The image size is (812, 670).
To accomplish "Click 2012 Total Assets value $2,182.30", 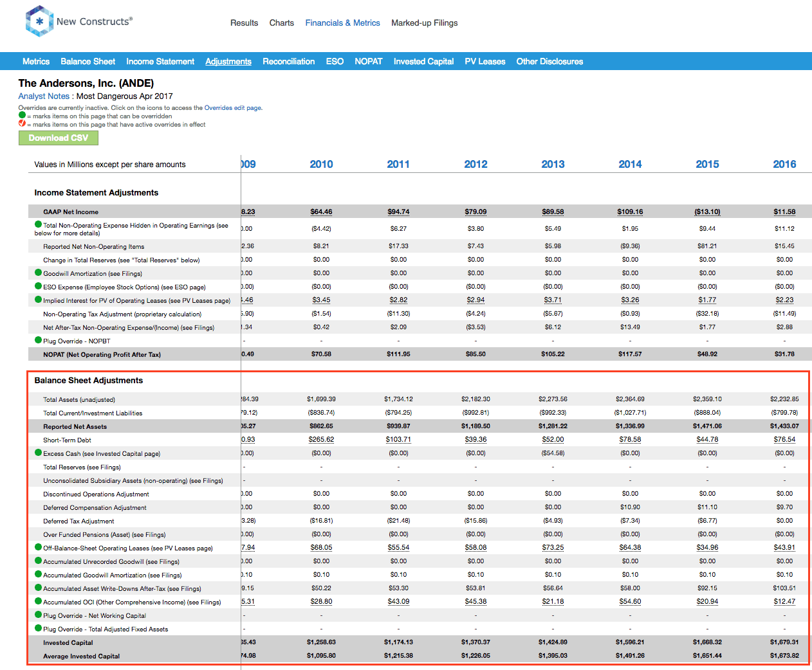I will (476, 399).
